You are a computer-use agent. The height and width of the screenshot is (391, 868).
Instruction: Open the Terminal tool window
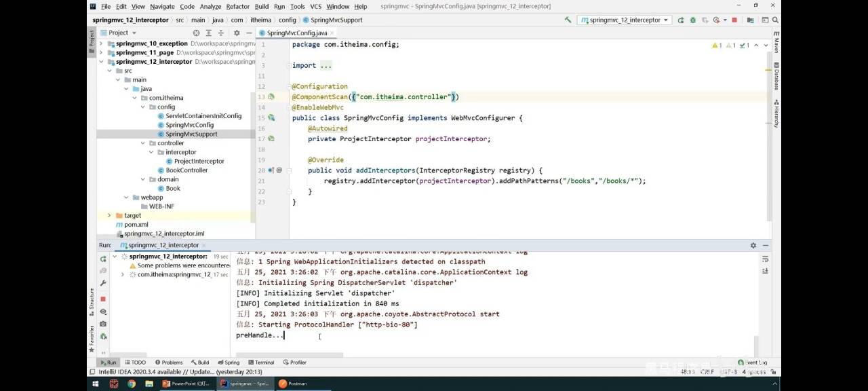(260, 362)
